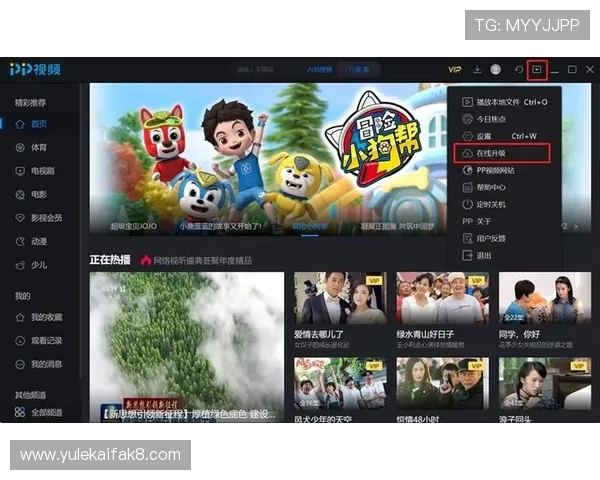The image size is (600, 480).
Task: Click the 新思想引领新征程 video caption
Action: (189, 414)
